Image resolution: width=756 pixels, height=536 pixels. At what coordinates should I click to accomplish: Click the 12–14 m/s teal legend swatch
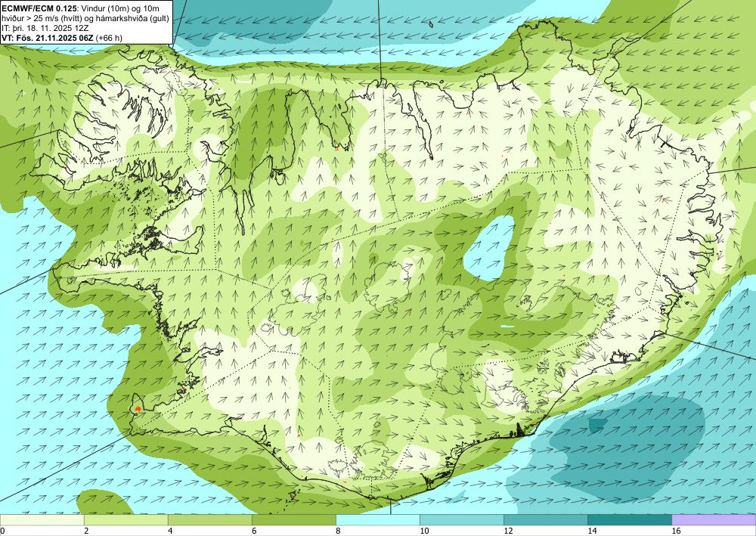(x=545, y=519)
